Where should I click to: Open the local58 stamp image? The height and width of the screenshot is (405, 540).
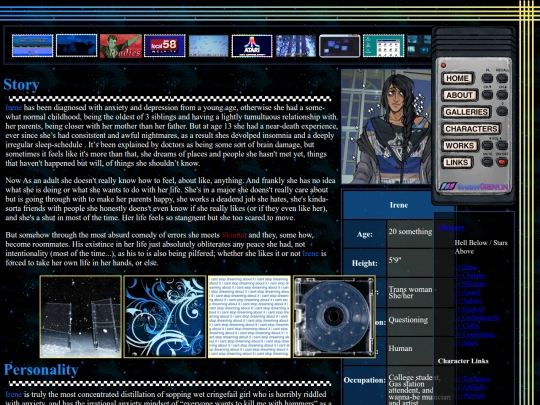tap(165, 46)
